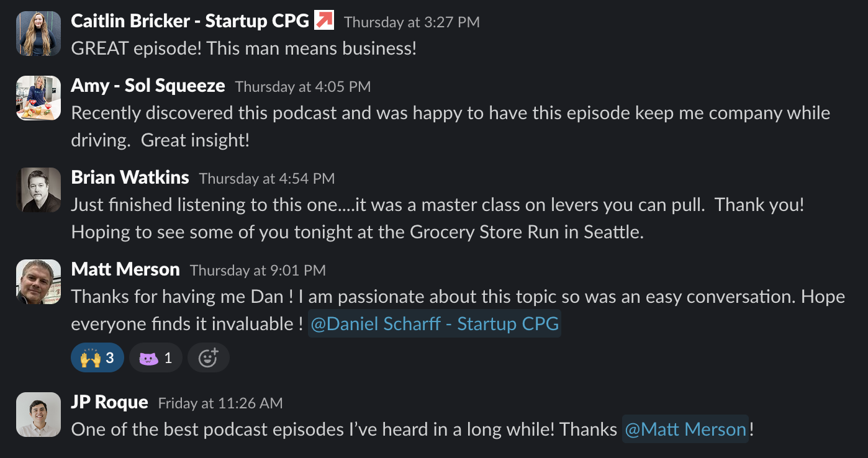Toggle the purple cat emoji reaction
Screen dimensions: 868x458
click(x=155, y=357)
